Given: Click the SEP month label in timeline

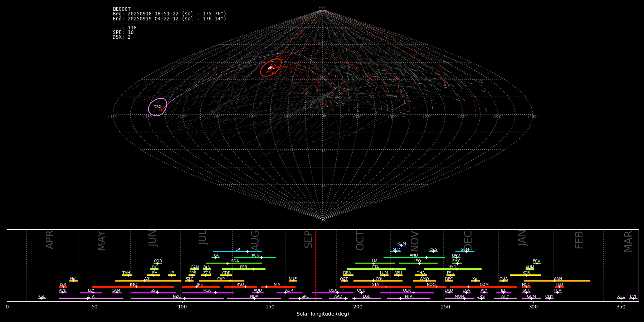Looking at the screenshot, I should tap(308, 239).
